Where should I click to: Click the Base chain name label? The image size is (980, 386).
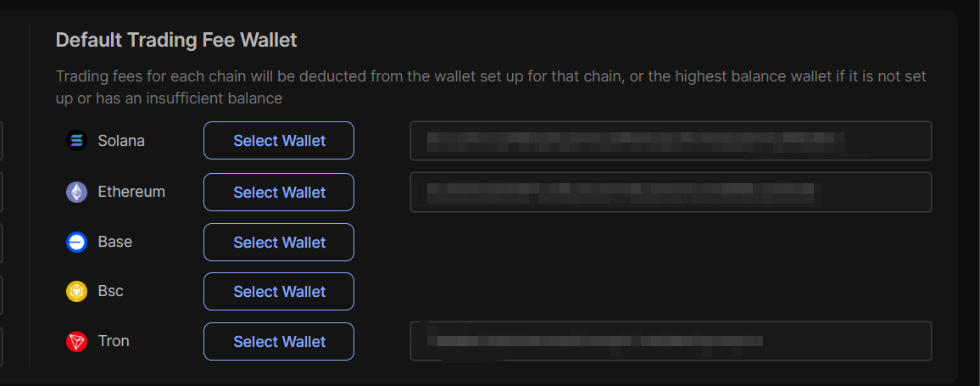click(115, 242)
